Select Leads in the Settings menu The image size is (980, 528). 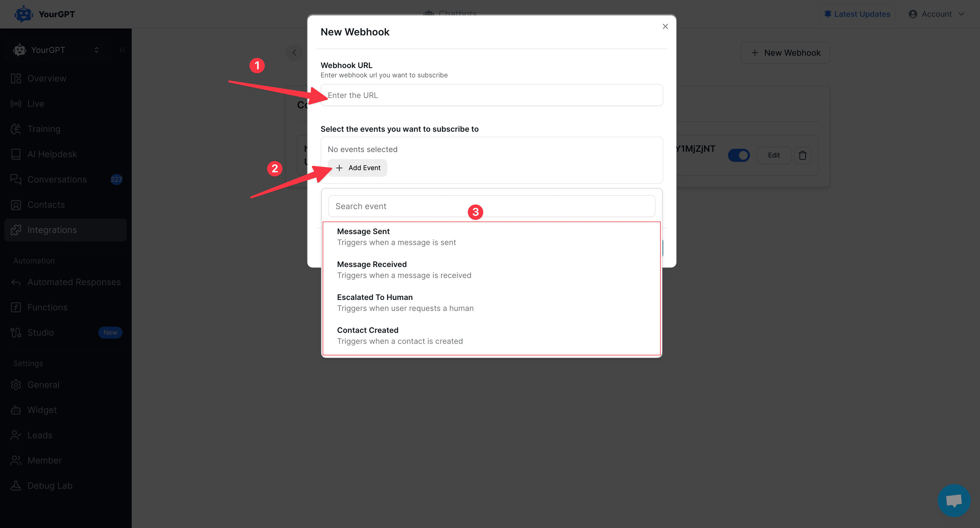coord(16,435)
